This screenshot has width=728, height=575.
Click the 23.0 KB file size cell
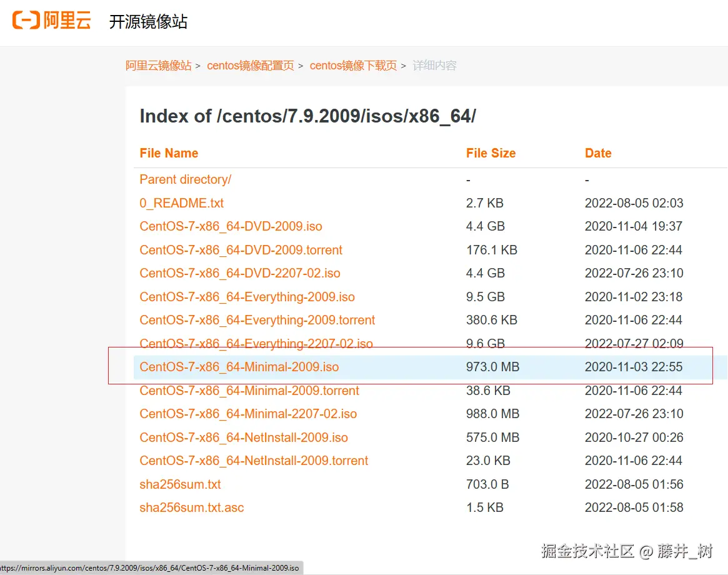point(488,461)
